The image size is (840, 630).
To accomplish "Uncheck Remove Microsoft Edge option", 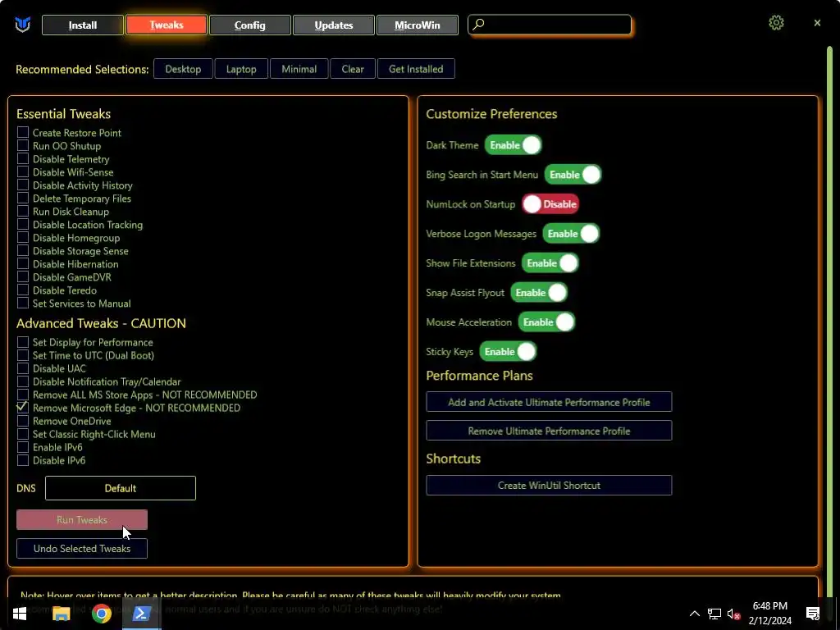I will [x=22, y=407].
